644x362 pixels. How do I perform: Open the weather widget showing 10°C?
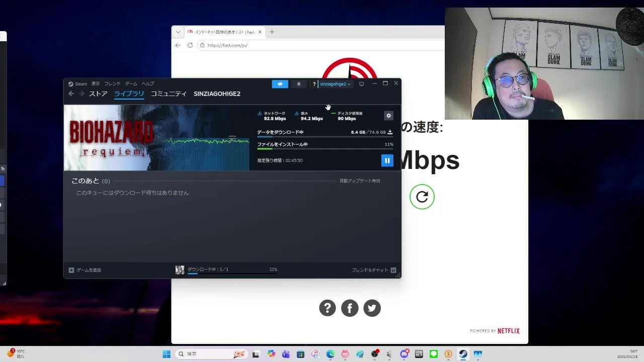15,353
